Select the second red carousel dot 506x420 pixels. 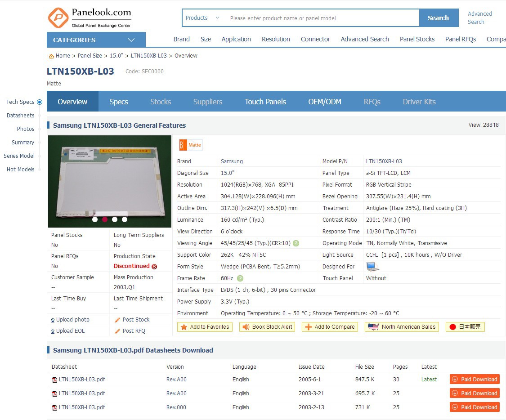tap(104, 219)
